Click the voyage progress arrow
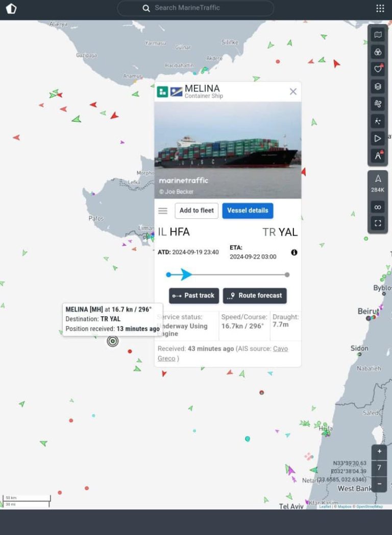 point(186,274)
